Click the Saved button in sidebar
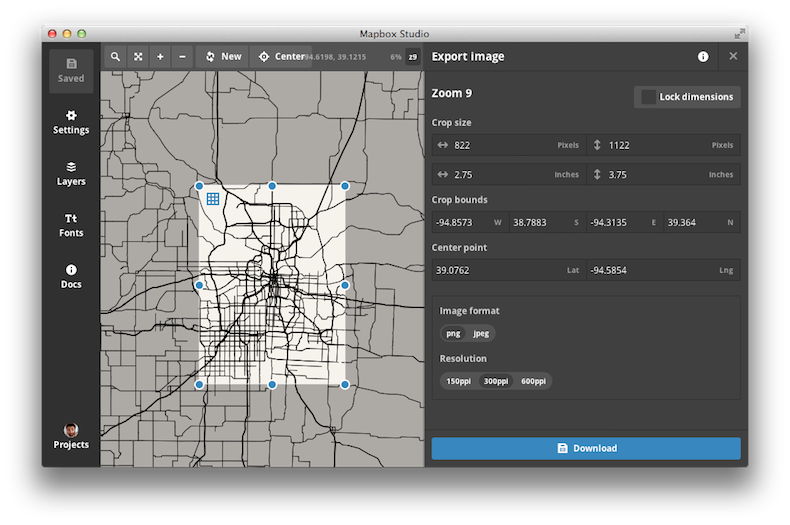 tap(71, 71)
